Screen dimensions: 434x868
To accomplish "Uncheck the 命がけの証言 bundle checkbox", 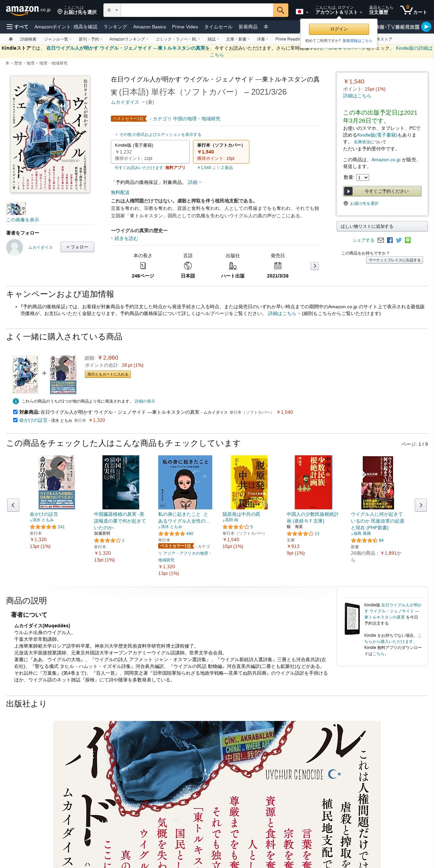I will pos(15,420).
